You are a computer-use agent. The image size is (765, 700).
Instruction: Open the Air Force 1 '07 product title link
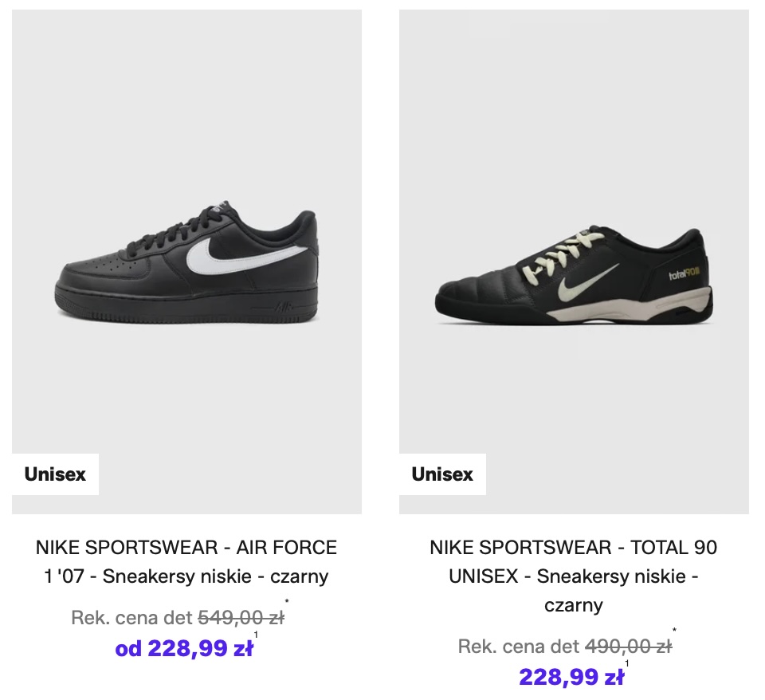[x=186, y=562]
